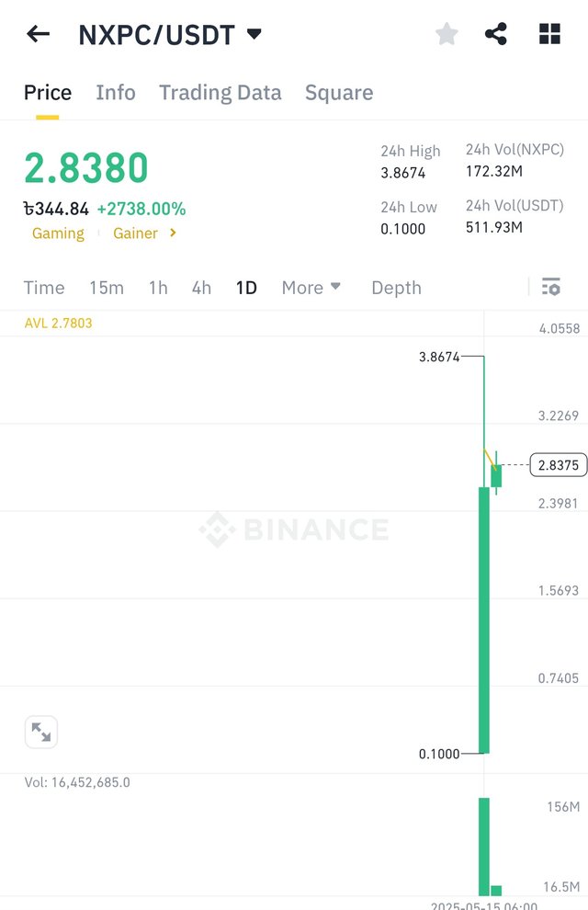Tap the large green volume bar
The width and height of the screenshot is (588, 910).
(x=484, y=846)
